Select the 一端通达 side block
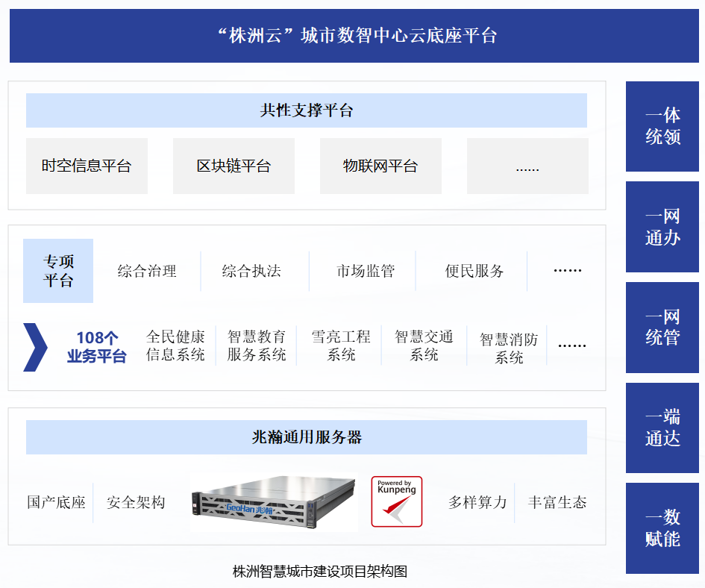This screenshot has height=588, width=705. pyautogui.click(x=662, y=428)
